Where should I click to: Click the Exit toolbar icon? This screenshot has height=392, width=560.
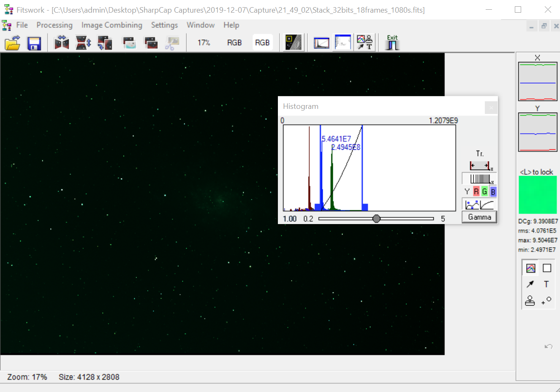click(x=392, y=43)
